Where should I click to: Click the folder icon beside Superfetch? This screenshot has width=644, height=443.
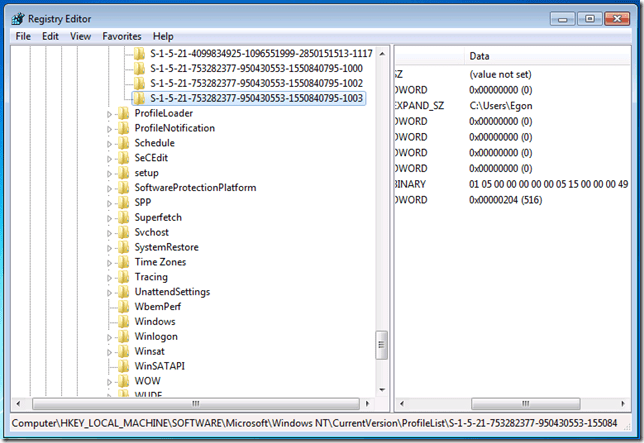click(x=124, y=217)
